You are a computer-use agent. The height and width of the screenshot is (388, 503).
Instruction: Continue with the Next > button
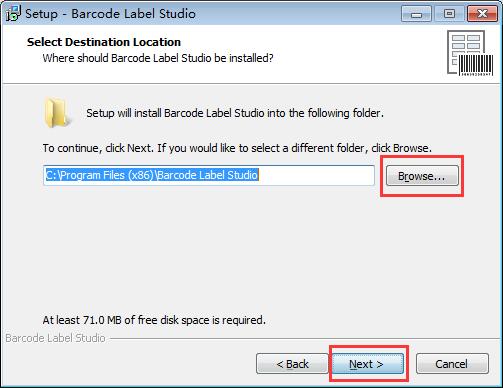pos(366,364)
